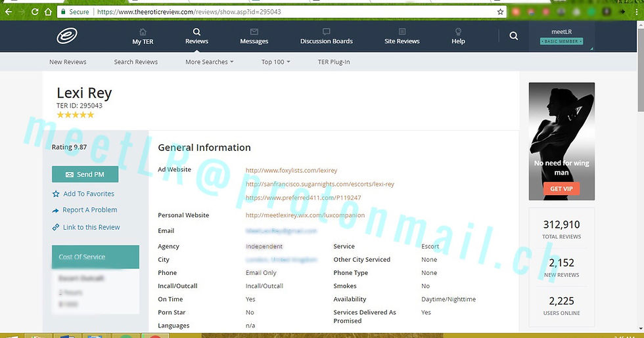Go to New Reviews tab
This screenshot has width=644, height=338.
pos(68,62)
